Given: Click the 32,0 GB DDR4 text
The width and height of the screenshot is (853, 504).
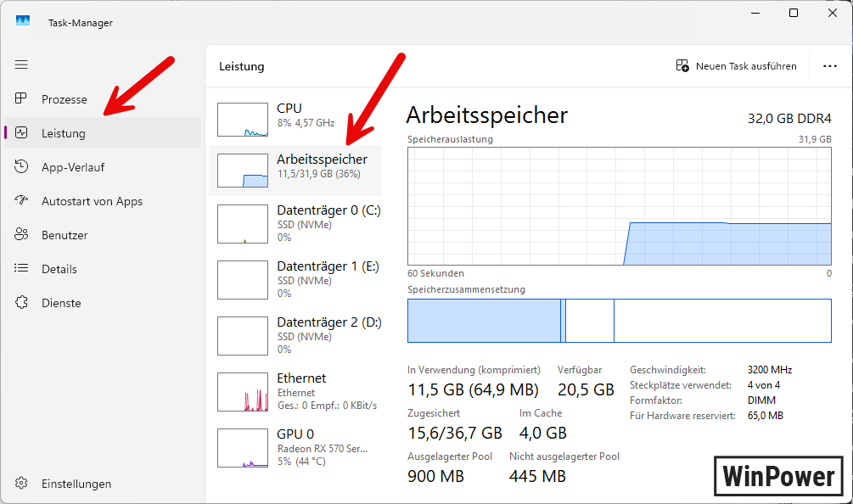Looking at the screenshot, I should [x=789, y=119].
